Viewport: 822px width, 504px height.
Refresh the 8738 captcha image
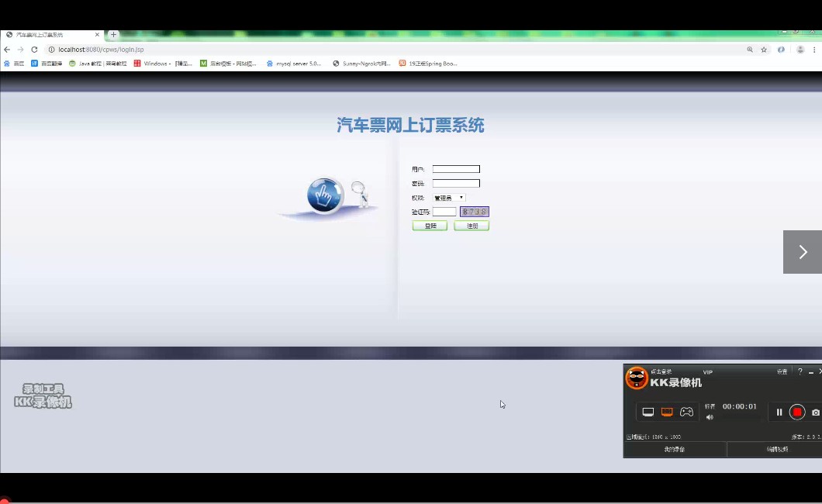click(x=475, y=212)
